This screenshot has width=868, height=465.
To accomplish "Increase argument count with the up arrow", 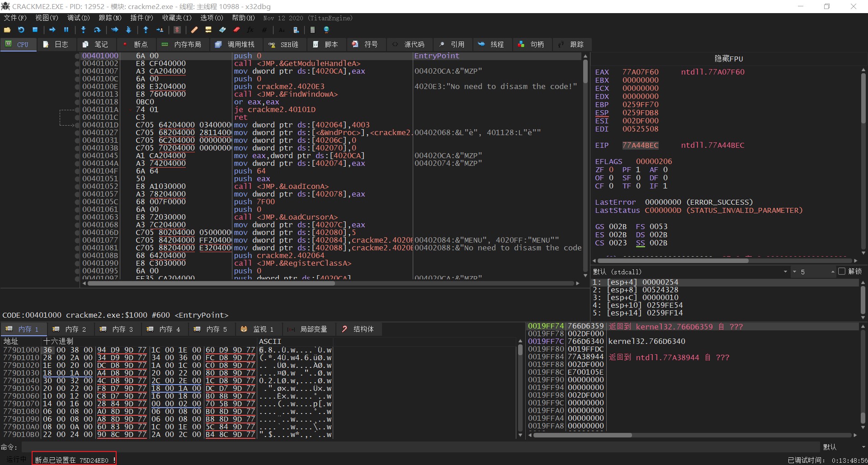I will click(x=832, y=272).
